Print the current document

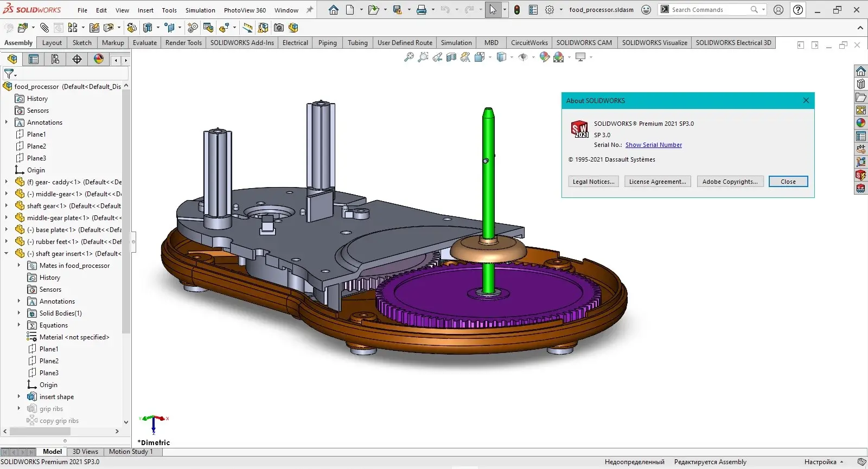422,10
